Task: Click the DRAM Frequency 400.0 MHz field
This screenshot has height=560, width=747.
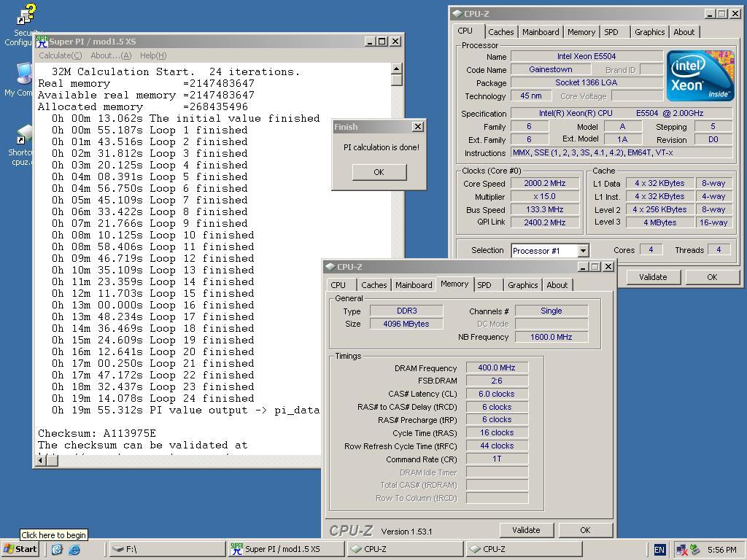Action: tap(497, 367)
